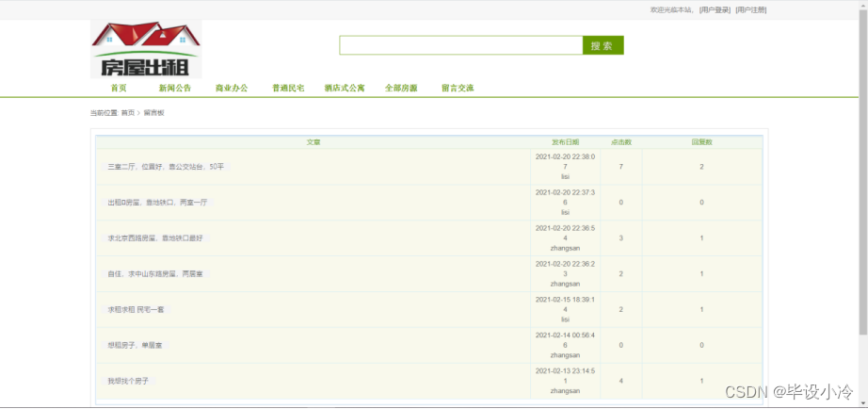The height and width of the screenshot is (409, 868).
Task: Open the 酒店式公寓 nav item
Action: 345,89
